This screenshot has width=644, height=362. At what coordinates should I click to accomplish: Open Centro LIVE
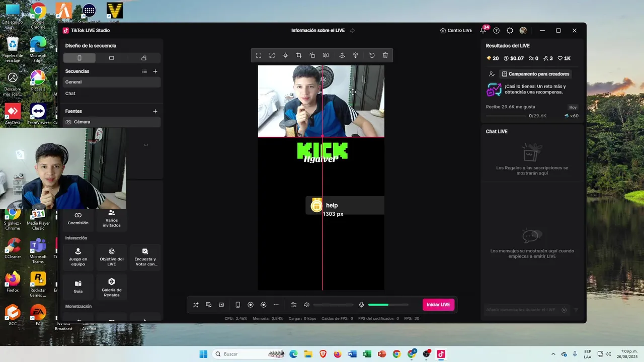pos(456,31)
